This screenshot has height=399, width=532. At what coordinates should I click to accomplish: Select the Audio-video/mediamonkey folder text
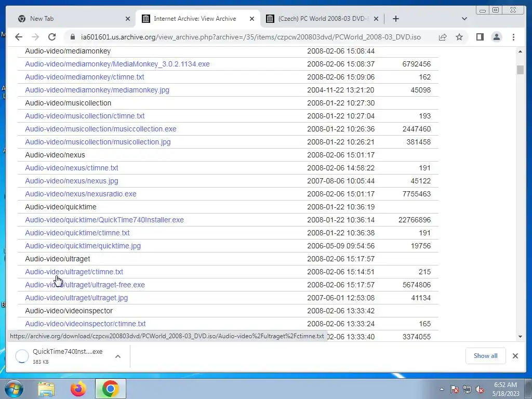pos(68,51)
